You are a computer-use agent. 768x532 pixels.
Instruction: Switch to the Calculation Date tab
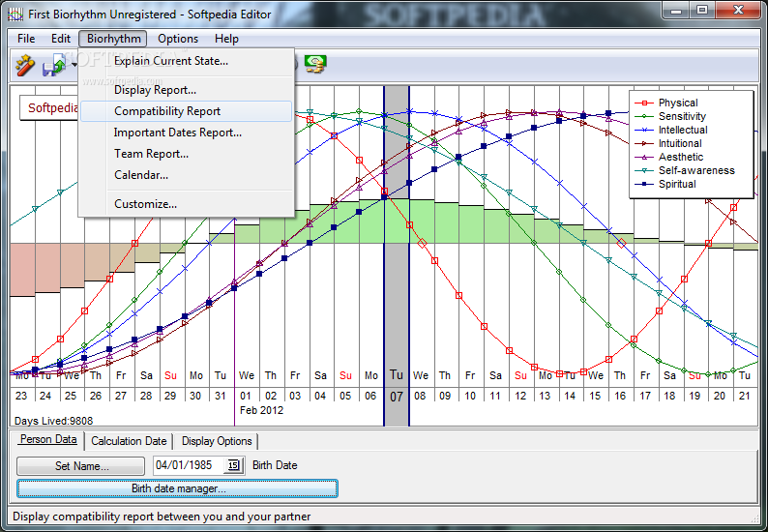pyautogui.click(x=129, y=441)
